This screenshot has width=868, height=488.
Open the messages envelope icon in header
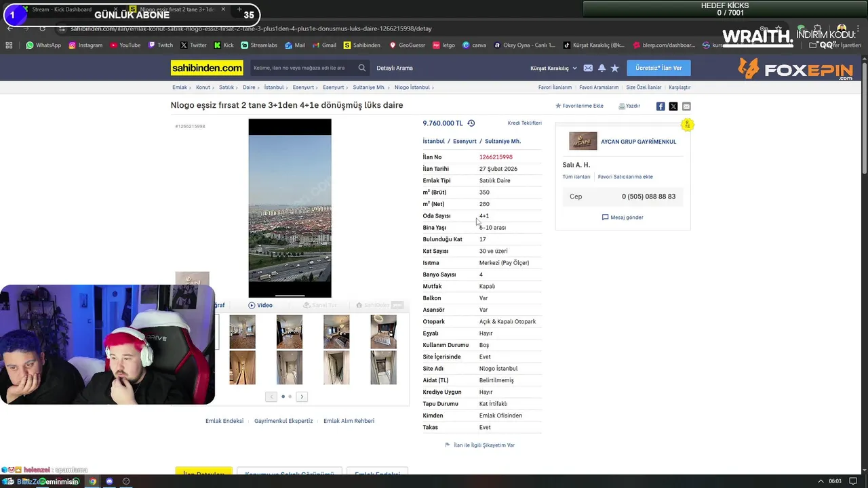(x=588, y=68)
